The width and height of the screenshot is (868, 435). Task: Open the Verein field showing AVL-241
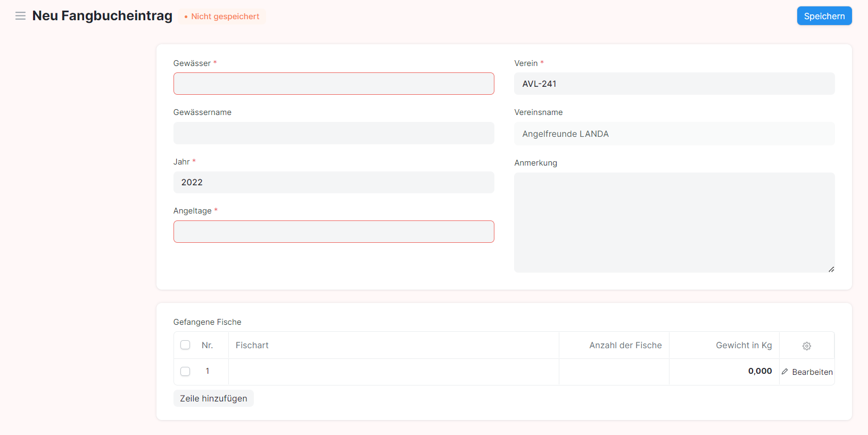(674, 84)
